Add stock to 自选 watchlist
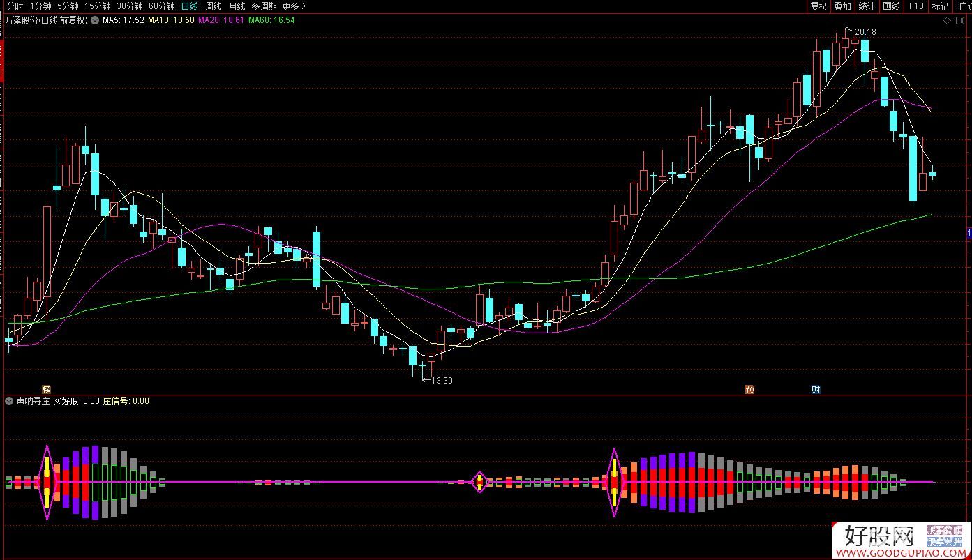The width and height of the screenshot is (972, 560). (964, 6)
